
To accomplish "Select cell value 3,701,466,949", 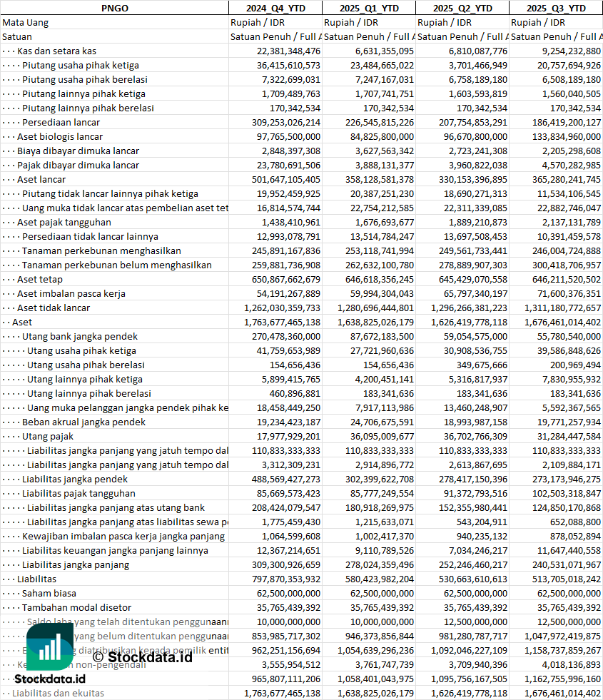I will (x=478, y=65).
